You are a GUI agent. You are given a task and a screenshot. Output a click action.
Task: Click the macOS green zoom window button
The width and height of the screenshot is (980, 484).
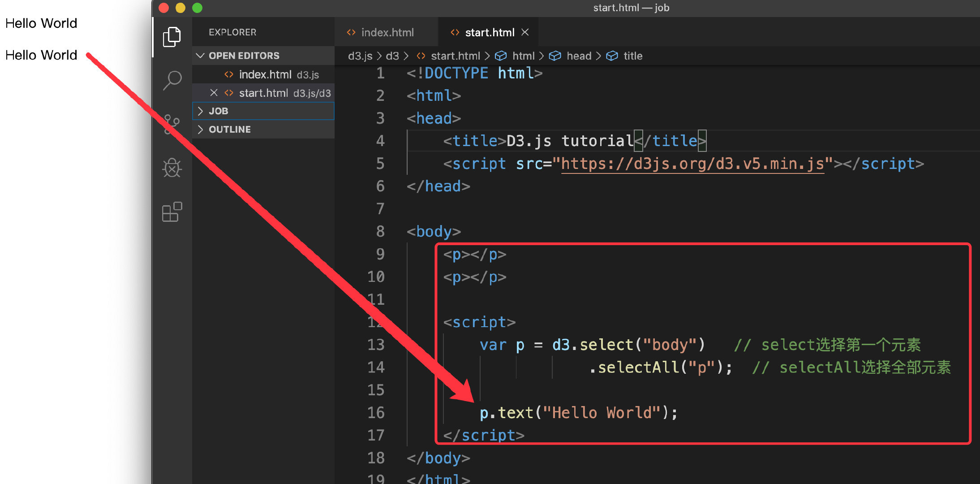[198, 8]
